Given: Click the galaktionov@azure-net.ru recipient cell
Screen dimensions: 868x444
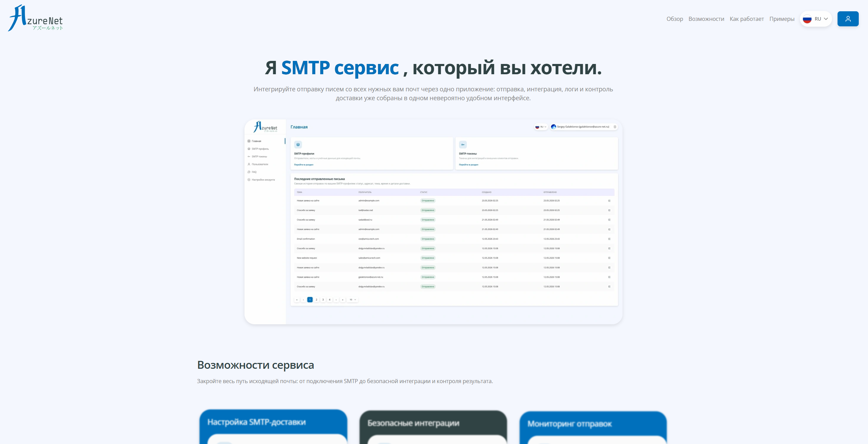Looking at the screenshot, I should [x=371, y=277].
